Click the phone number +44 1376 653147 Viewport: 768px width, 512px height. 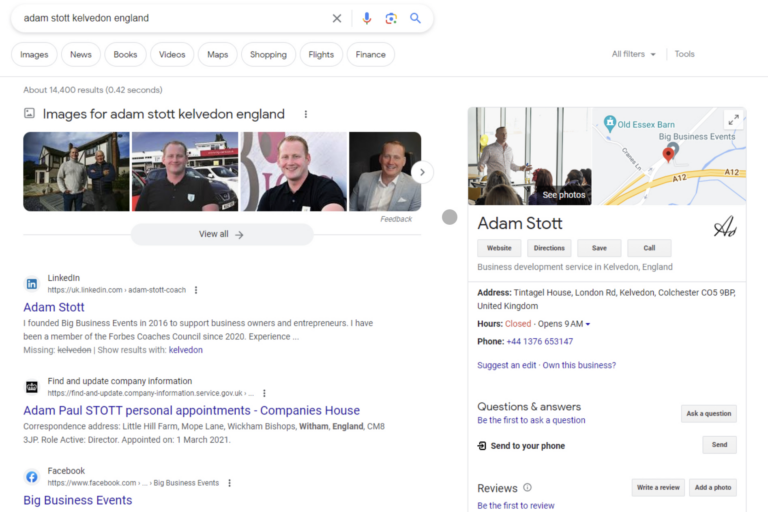[x=539, y=341]
